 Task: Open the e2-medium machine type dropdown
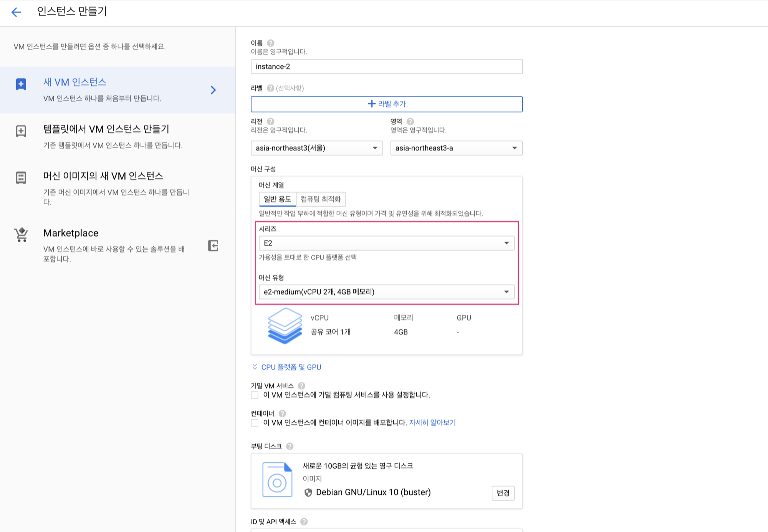coord(386,292)
